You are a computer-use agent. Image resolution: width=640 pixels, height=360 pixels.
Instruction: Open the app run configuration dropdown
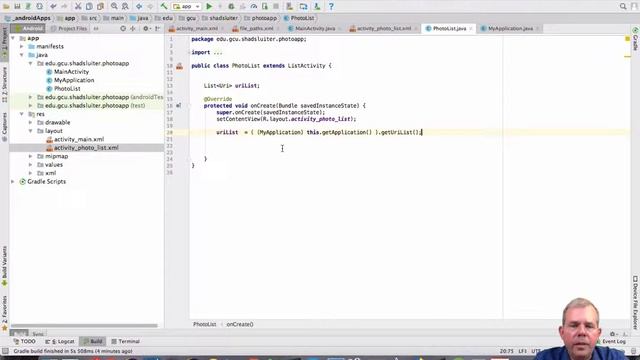(187, 7)
